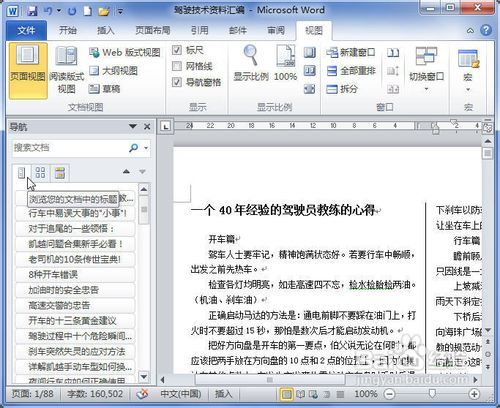Click the Undo arrow icon
This screenshot has width=500, height=408.
click(x=48, y=11)
